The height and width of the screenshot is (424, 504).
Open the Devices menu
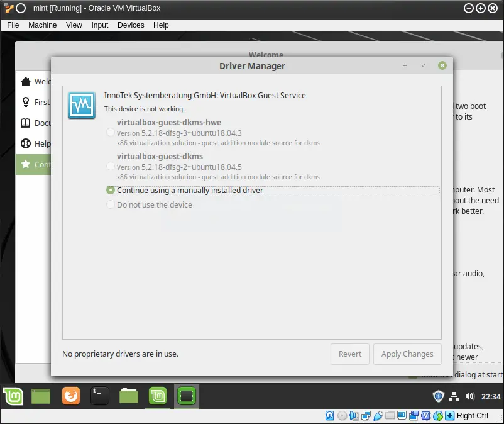pyautogui.click(x=131, y=25)
